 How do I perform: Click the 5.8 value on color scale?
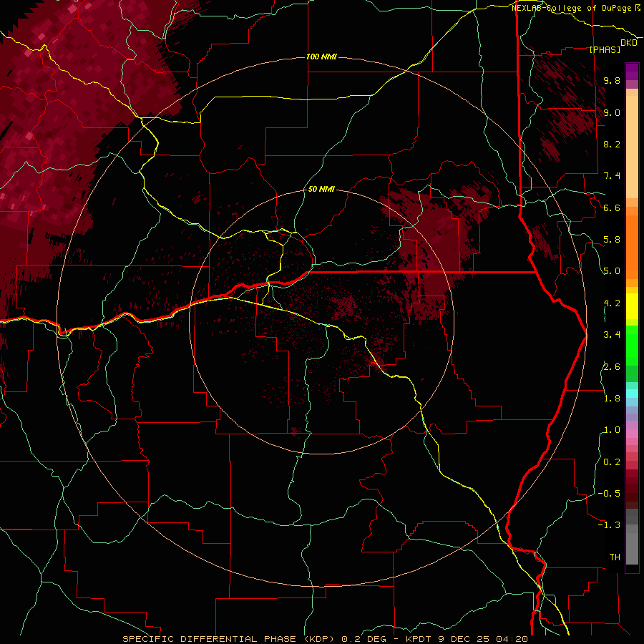coord(612,240)
